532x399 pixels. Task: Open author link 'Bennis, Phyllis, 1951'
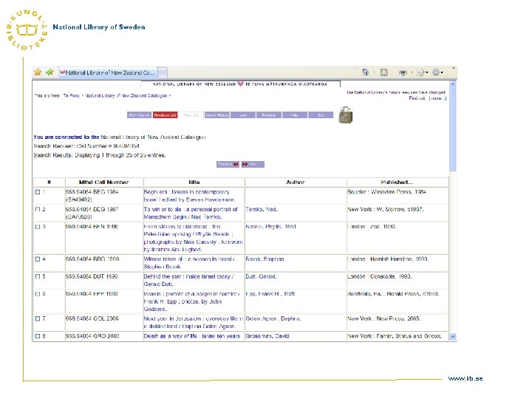click(270, 227)
